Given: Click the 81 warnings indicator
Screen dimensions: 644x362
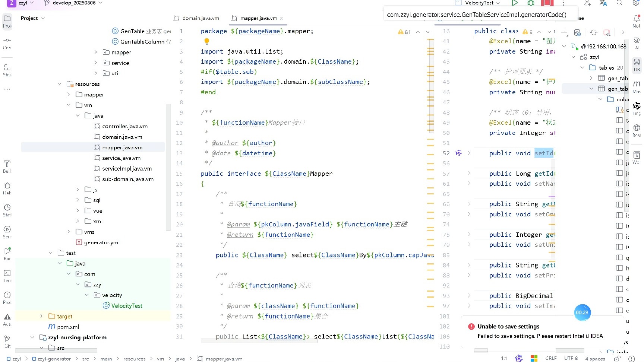Looking at the screenshot, I should (404, 32).
